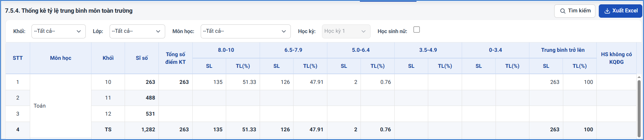The image size is (644, 140).
Task: Click the STT column header
Action: pyautogui.click(x=18, y=58)
